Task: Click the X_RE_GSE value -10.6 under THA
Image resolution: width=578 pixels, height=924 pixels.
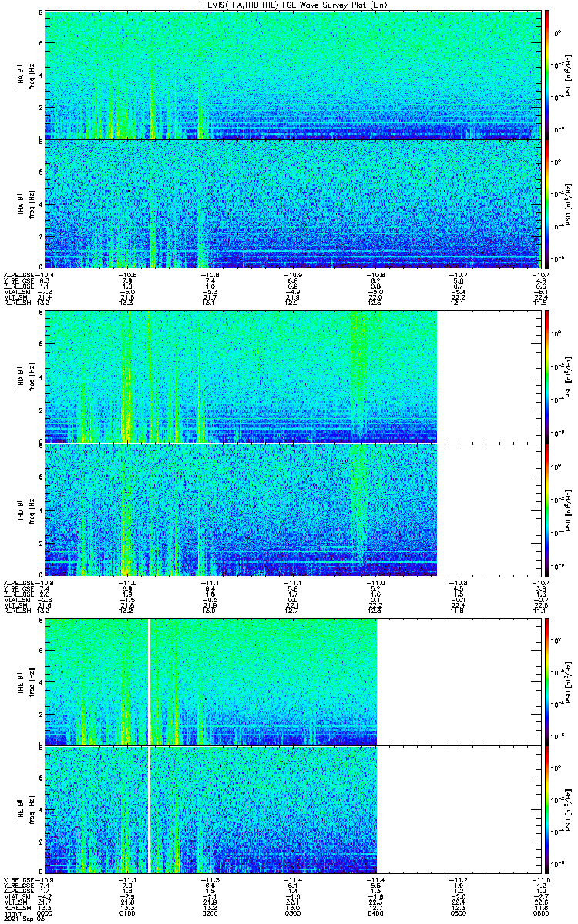Action: pyautogui.click(x=127, y=275)
